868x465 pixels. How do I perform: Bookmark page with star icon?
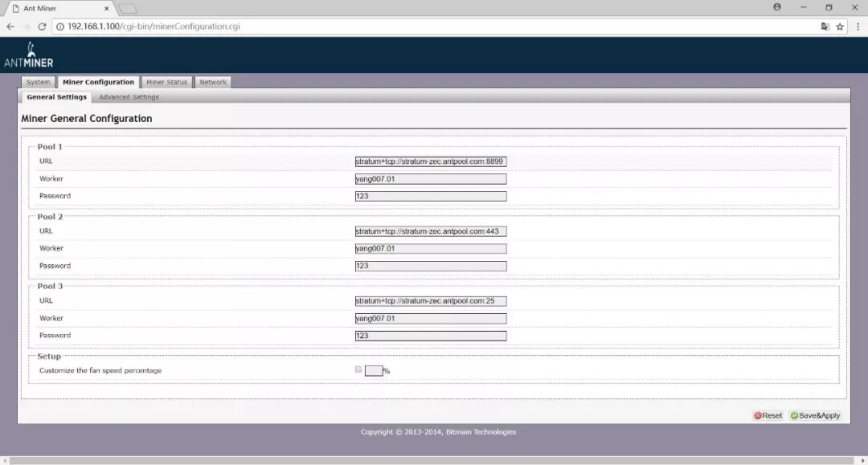tap(840, 27)
